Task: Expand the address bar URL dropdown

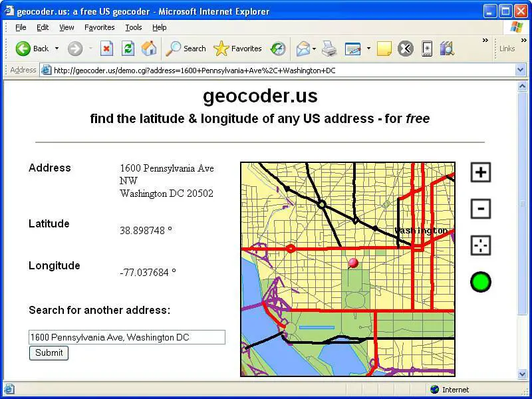Action: (521, 70)
